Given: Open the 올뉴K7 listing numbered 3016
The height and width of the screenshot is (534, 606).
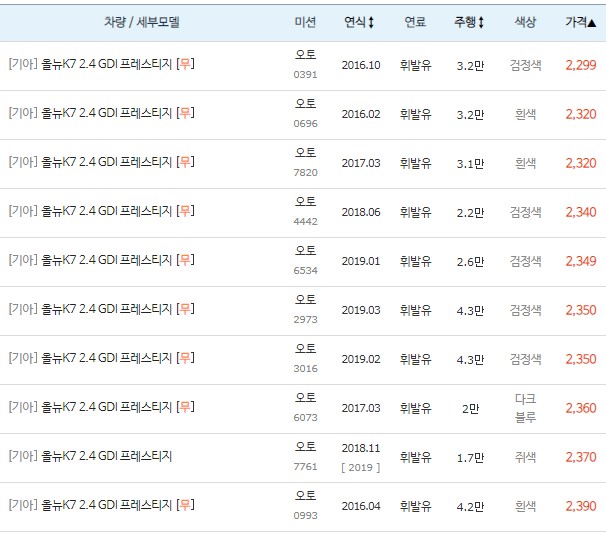Looking at the screenshot, I should click(x=106, y=358).
